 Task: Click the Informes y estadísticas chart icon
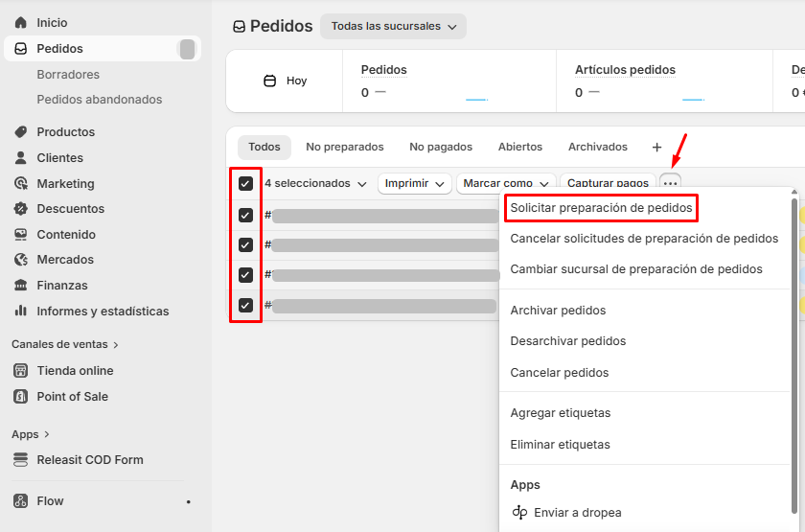pos(20,311)
